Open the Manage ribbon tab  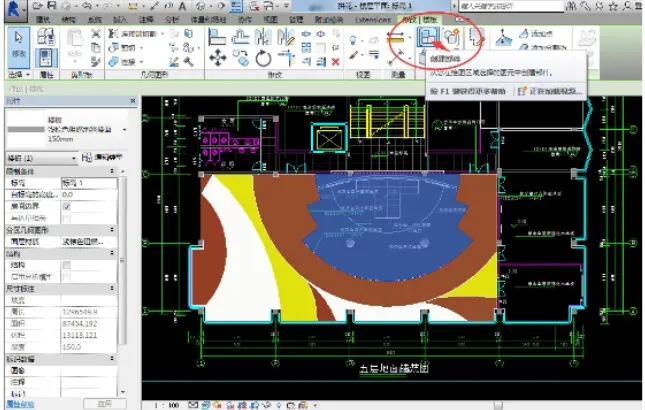(x=296, y=20)
